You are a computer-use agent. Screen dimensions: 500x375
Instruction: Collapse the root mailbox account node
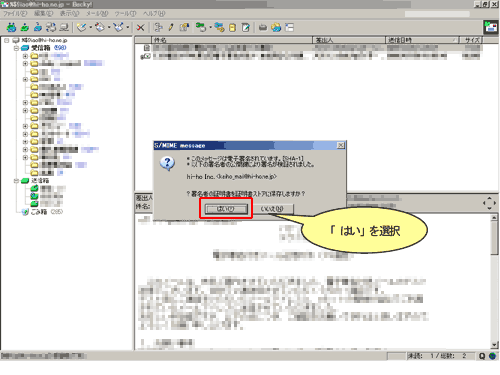(7, 40)
